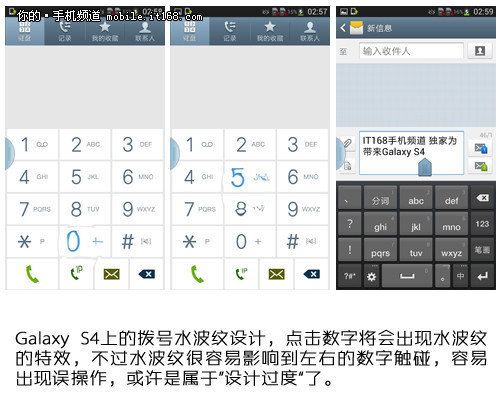Tap the blue cursor handle in message box
Viewport: 500px width, 400px height.
[425, 167]
